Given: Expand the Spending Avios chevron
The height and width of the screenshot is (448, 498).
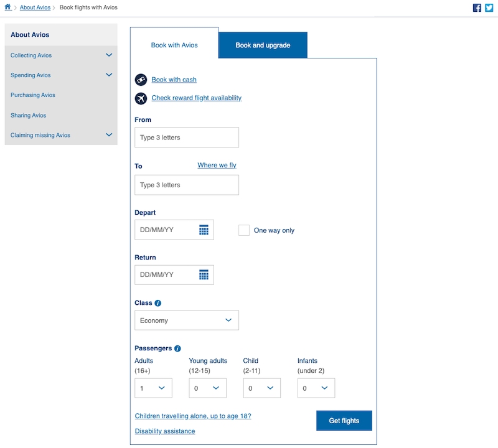Looking at the screenshot, I should 109,75.
